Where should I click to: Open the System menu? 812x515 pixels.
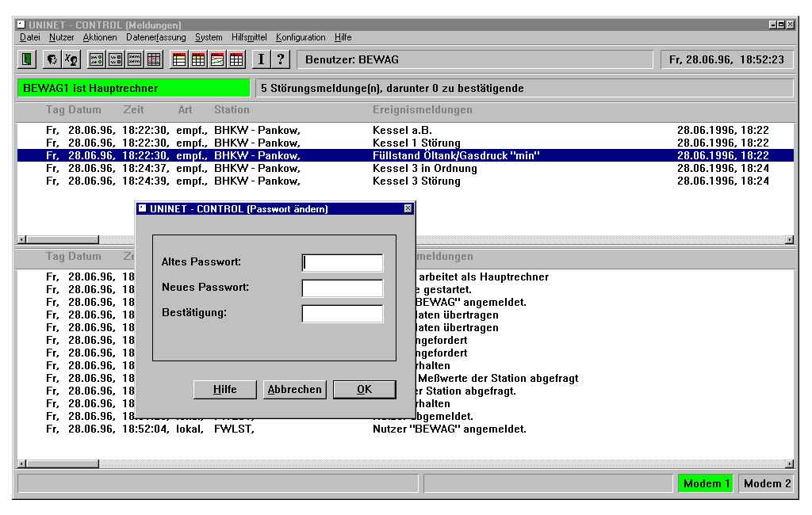click(209, 37)
